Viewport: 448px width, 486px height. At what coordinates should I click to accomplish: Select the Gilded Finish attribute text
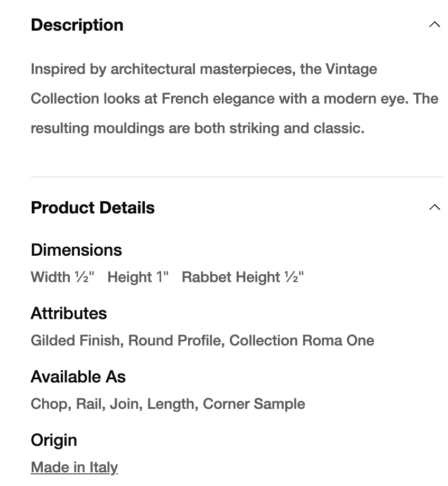75,340
